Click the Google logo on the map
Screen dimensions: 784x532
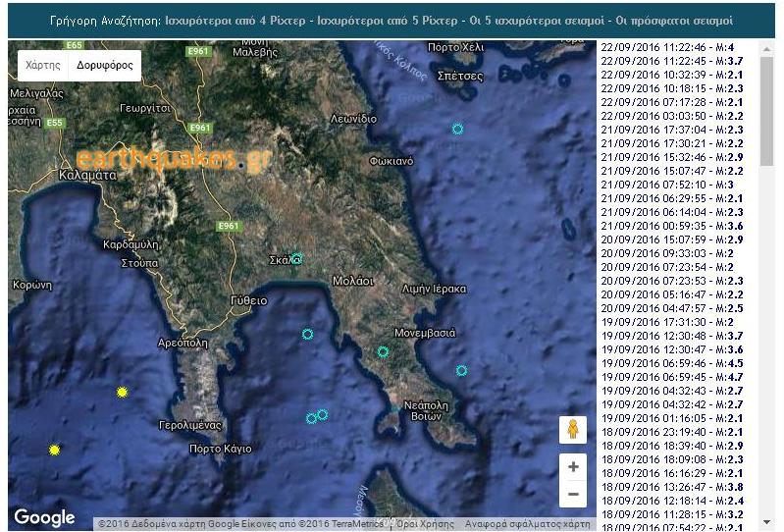(44, 517)
